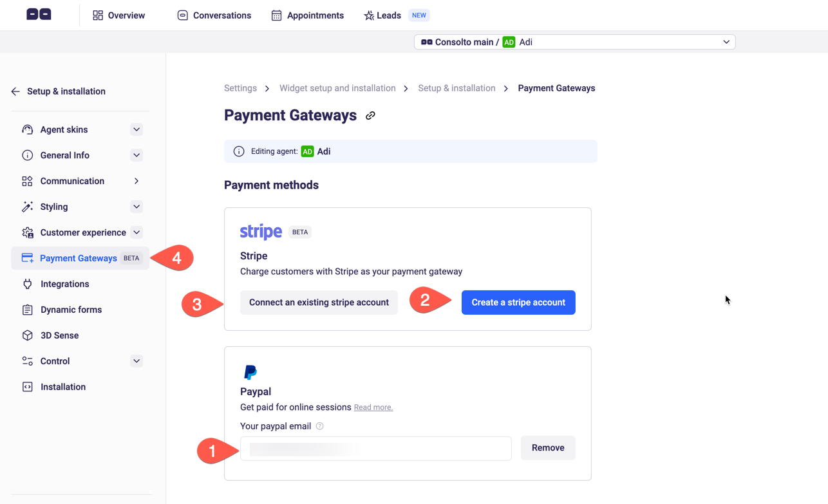Copy page link icon next to Payment Gateways title

pyautogui.click(x=370, y=116)
